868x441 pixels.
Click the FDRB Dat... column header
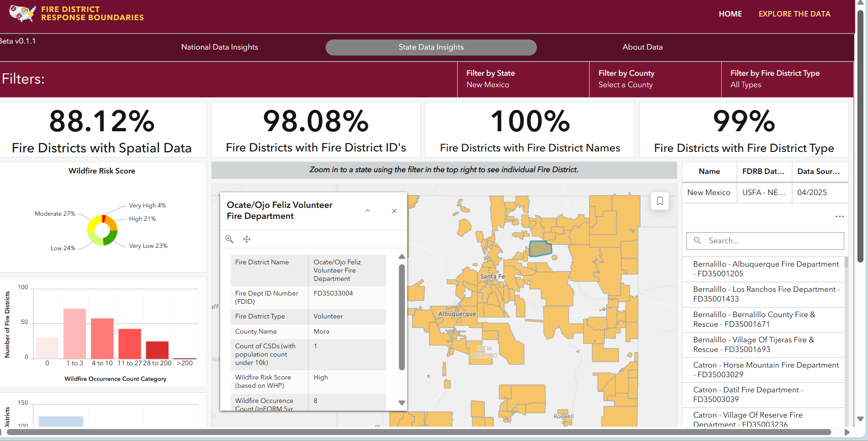(x=764, y=171)
